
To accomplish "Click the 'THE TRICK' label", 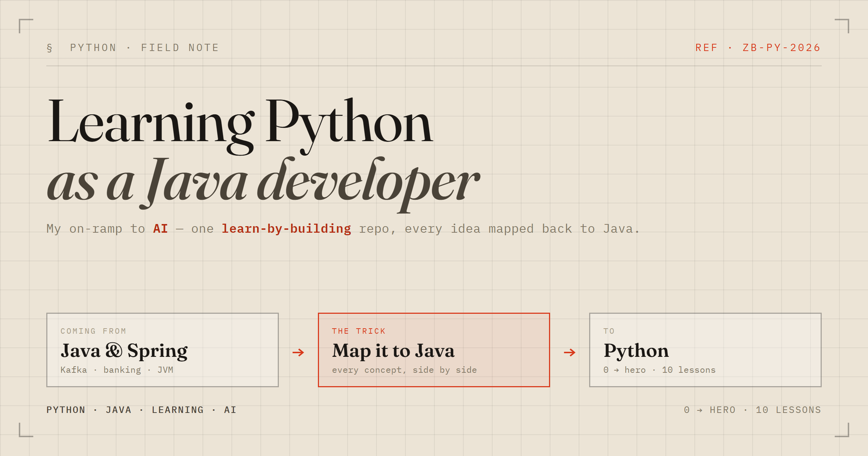I will click(x=359, y=331).
